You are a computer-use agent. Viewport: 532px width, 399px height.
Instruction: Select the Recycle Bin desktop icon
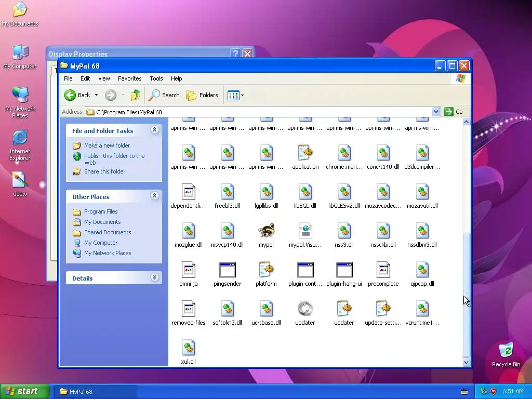506,354
